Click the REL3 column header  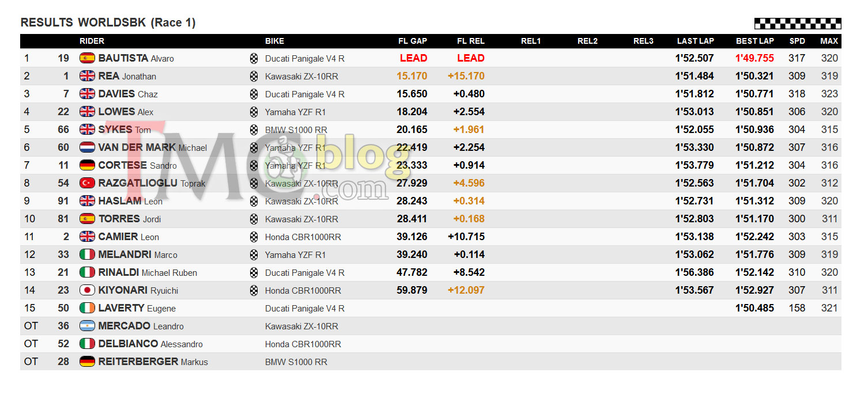tap(643, 41)
